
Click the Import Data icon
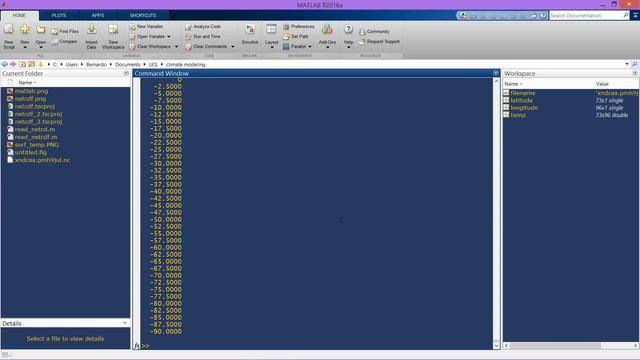point(91,29)
